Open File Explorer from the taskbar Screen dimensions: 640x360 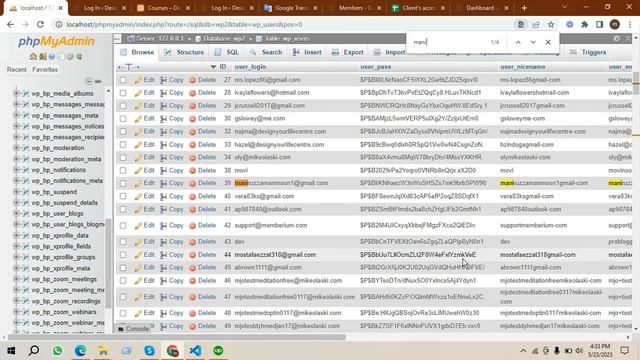coord(103,351)
